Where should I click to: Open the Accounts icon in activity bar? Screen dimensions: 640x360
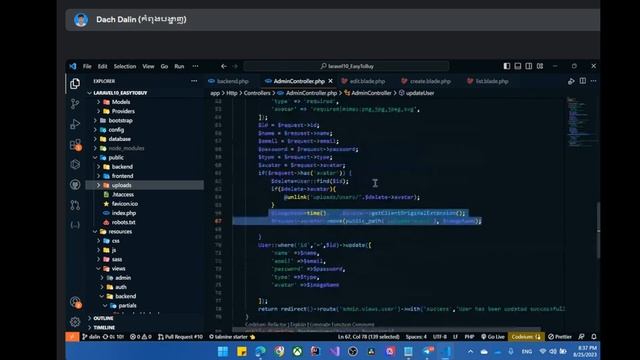point(75,302)
